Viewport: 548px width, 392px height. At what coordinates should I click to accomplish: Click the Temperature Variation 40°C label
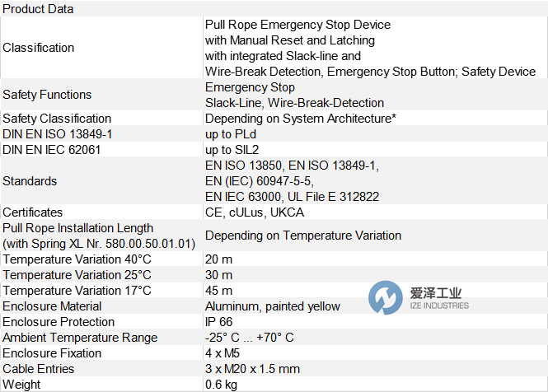(77, 259)
